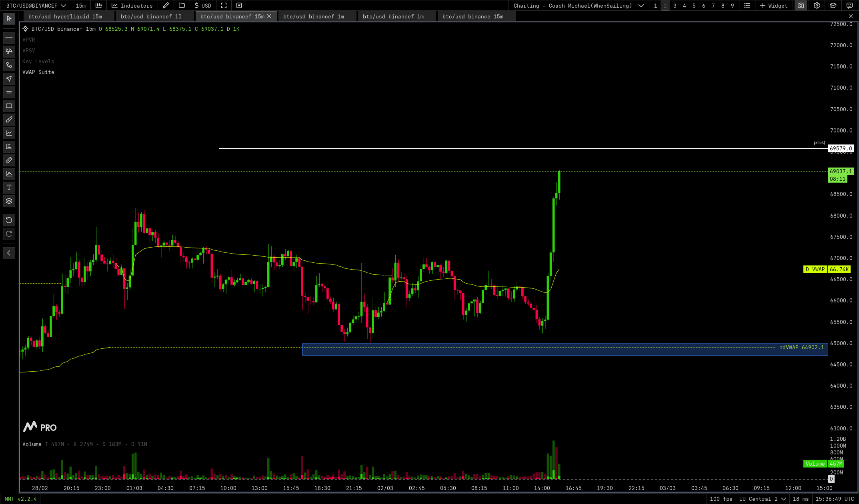Switch to btc/usd hyperliquid 15m tab
859x504 pixels.
pyautogui.click(x=65, y=16)
